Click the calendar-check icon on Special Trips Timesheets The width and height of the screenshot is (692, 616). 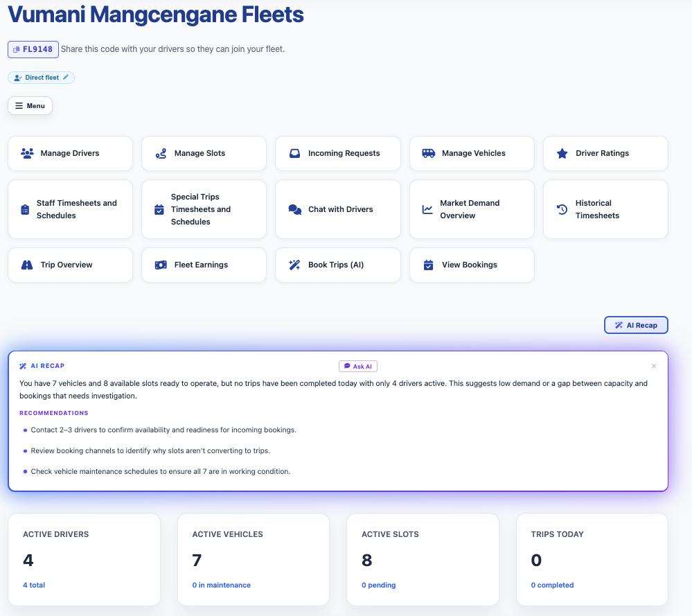click(159, 209)
